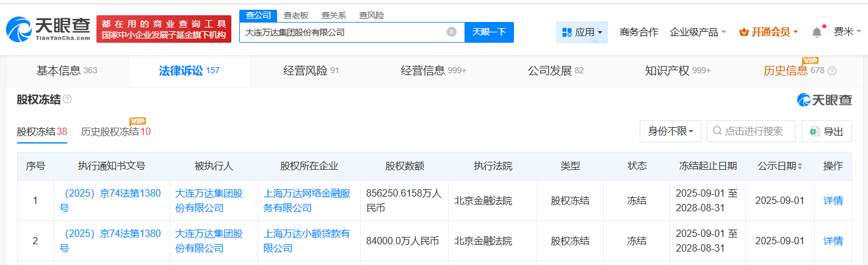Expand the 应用 dropdown menu

point(582,32)
